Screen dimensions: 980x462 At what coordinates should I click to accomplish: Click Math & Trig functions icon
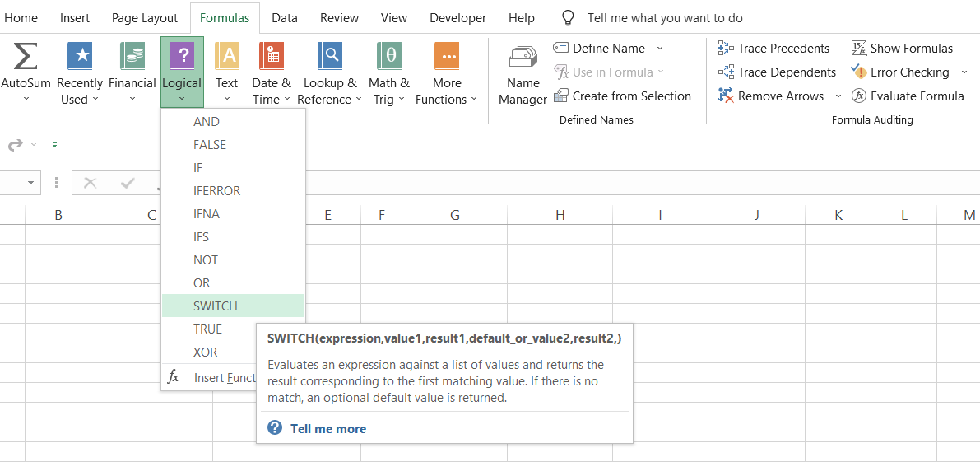[x=389, y=57]
